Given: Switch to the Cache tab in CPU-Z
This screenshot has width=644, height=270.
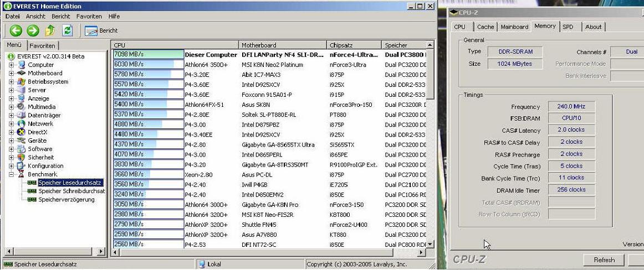Looking at the screenshot, I should click(x=485, y=27).
